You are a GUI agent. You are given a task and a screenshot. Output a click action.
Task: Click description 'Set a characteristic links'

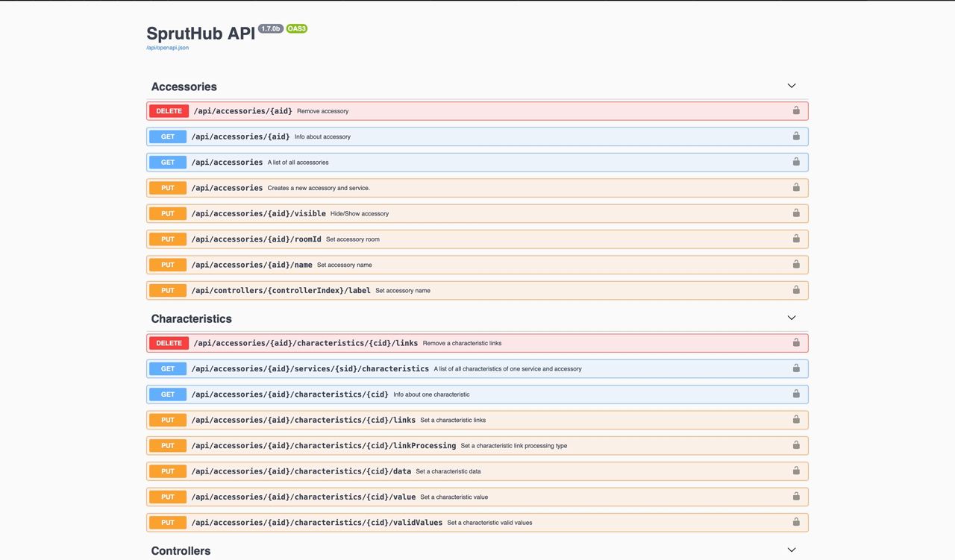[453, 420]
